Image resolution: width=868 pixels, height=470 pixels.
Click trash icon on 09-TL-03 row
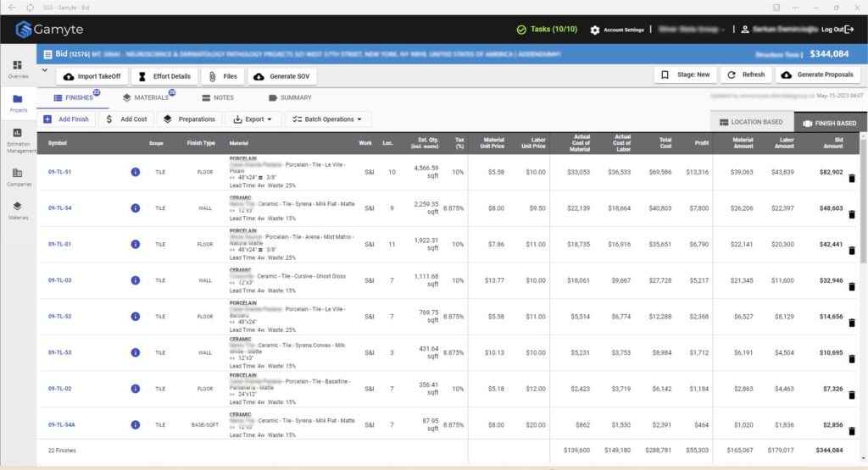pos(852,286)
